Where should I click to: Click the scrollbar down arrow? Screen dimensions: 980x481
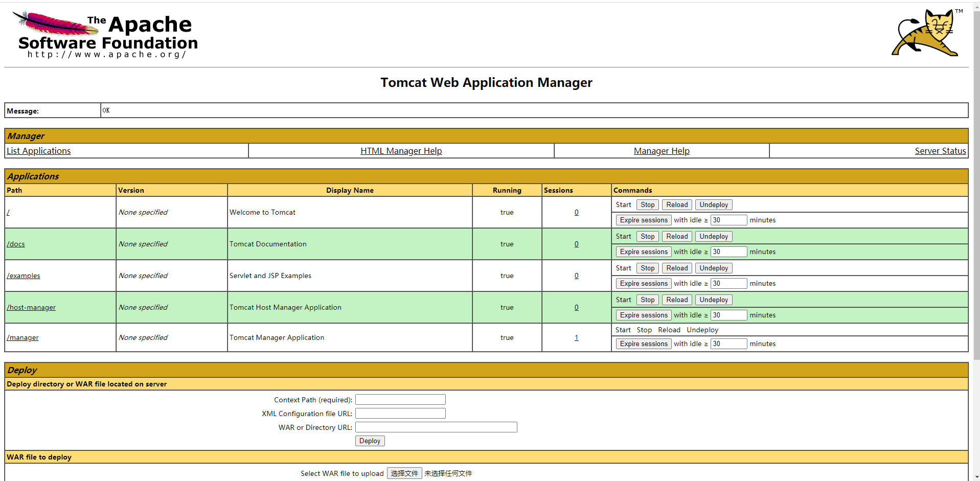[x=976, y=477]
